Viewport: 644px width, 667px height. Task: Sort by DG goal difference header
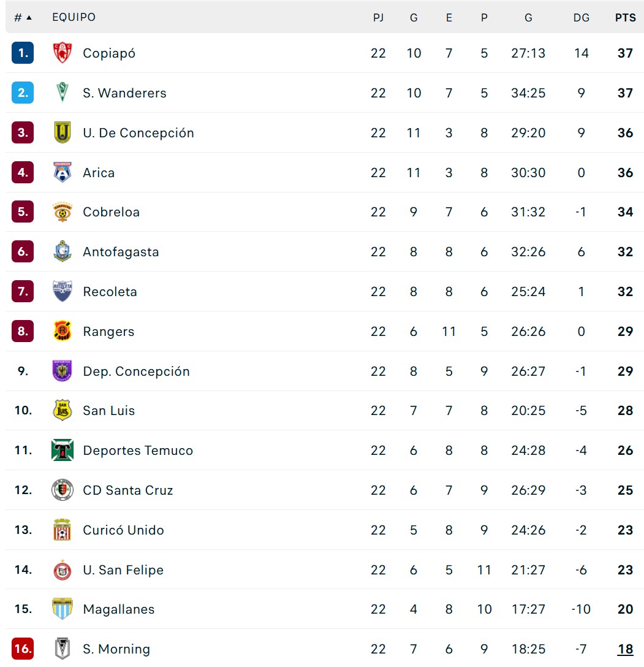click(x=581, y=18)
